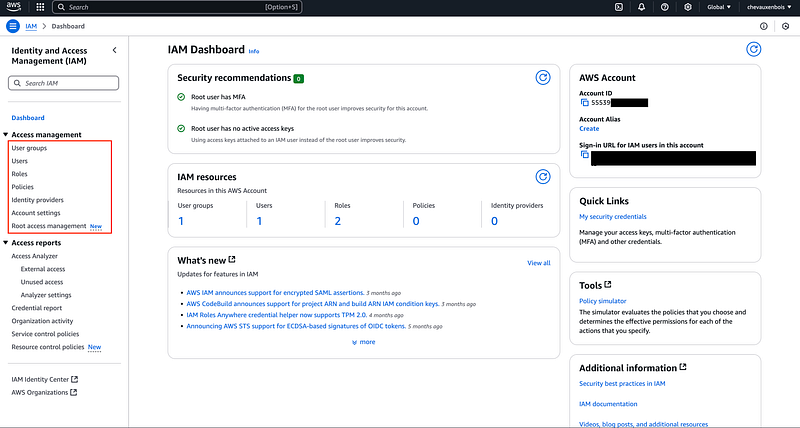This screenshot has width=800, height=428.
Task: Open the AWS CodeBuild condition keys announcement
Action: click(x=313, y=304)
